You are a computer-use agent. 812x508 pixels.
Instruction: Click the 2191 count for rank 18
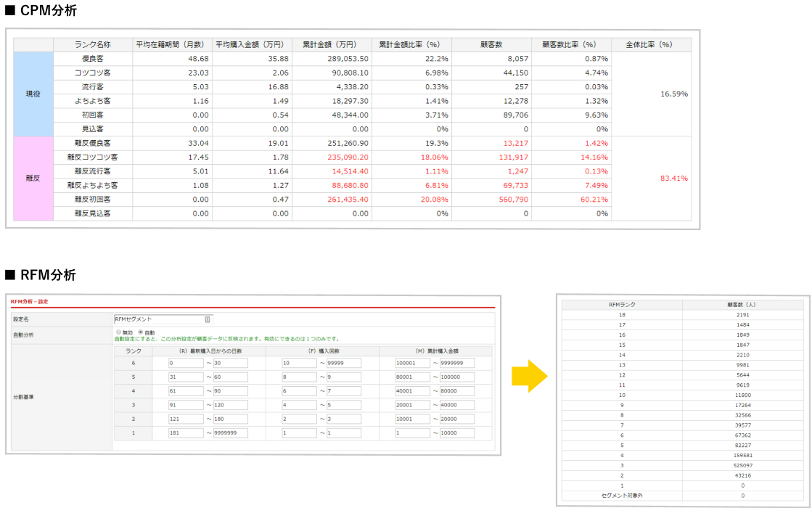tap(742, 315)
